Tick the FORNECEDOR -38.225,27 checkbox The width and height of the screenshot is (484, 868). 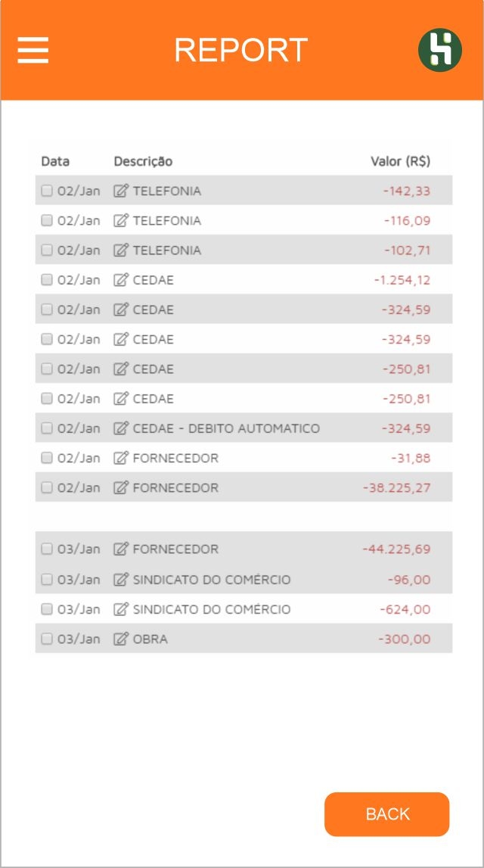point(47,487)
